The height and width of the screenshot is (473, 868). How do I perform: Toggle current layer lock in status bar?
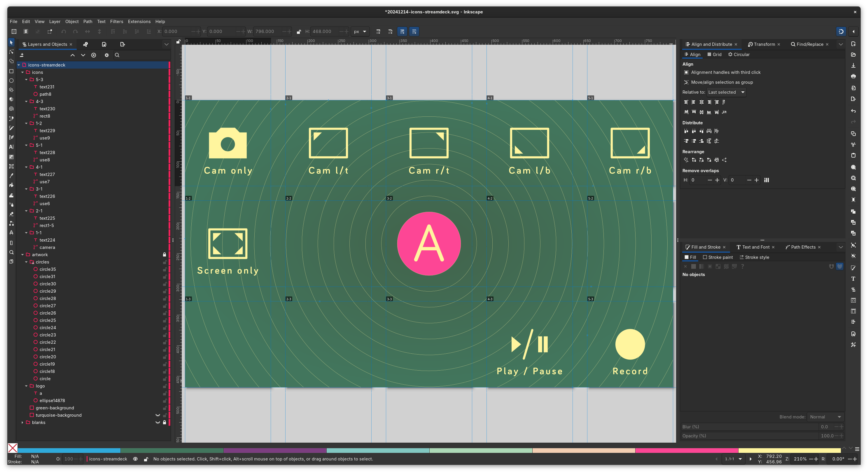point(146,459)
